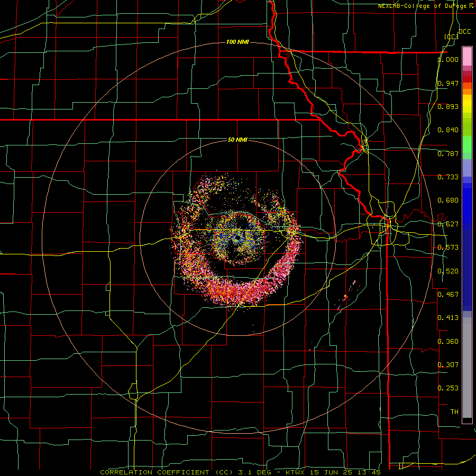476x476 pixels.
Task: Click the 0.360 scale value
Action: (448, 341)
